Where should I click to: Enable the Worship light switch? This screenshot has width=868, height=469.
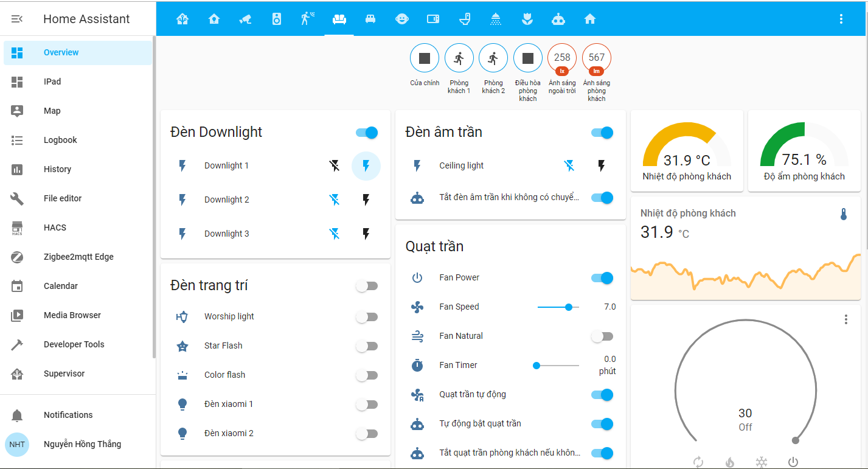367,317
